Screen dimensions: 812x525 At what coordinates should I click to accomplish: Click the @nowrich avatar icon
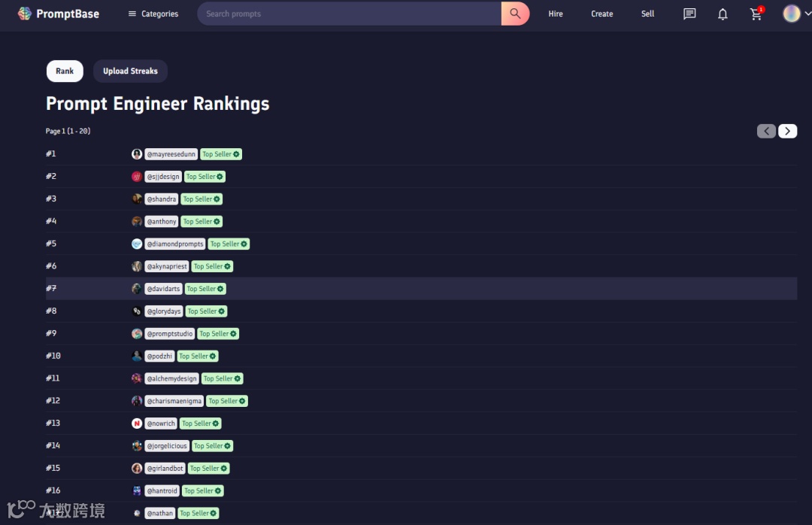tap(137, 423)
